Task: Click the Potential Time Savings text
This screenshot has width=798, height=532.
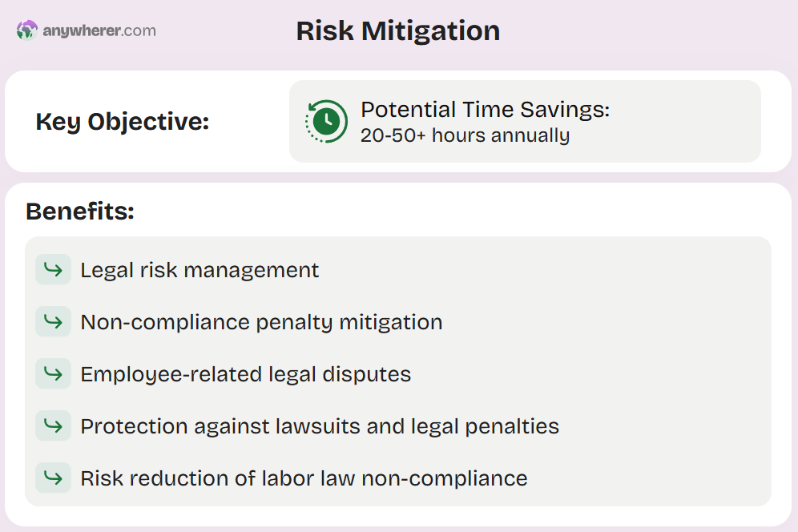Action: point(485,110)
